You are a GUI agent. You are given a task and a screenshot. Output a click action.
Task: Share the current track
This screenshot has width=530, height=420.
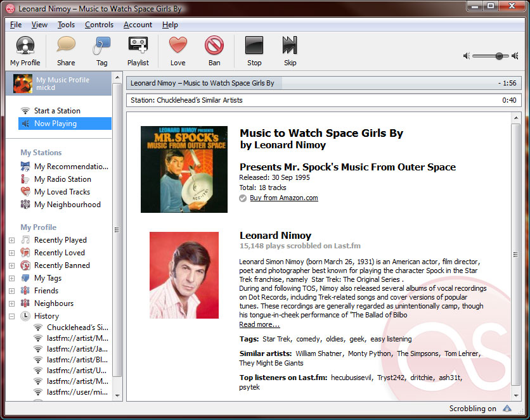(x=66, y=51)
